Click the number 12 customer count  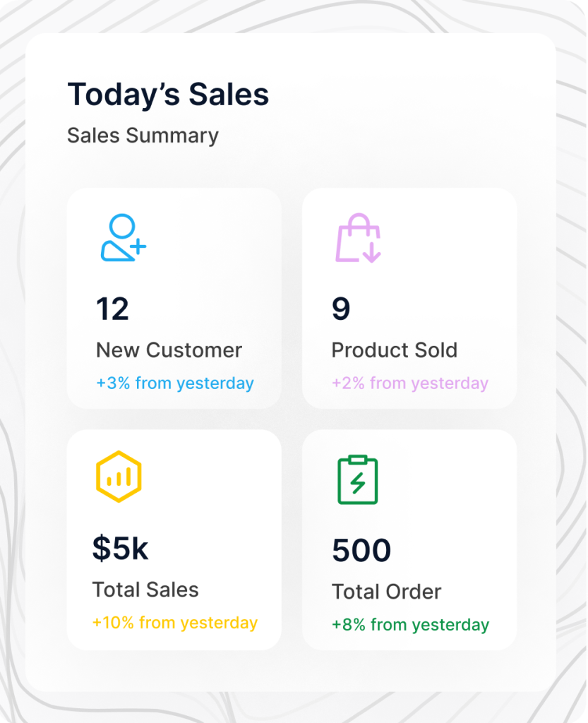coord(112,309)
